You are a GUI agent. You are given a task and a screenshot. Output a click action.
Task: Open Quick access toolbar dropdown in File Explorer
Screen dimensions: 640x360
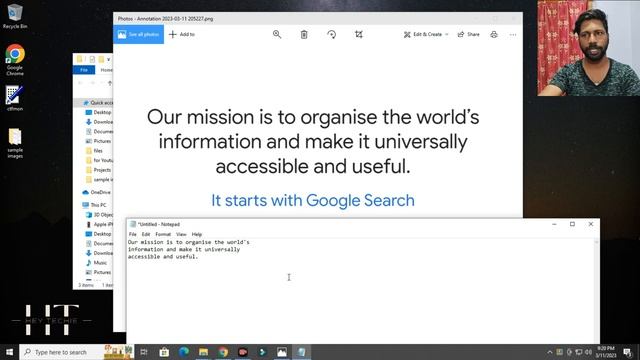click(109, 60)
